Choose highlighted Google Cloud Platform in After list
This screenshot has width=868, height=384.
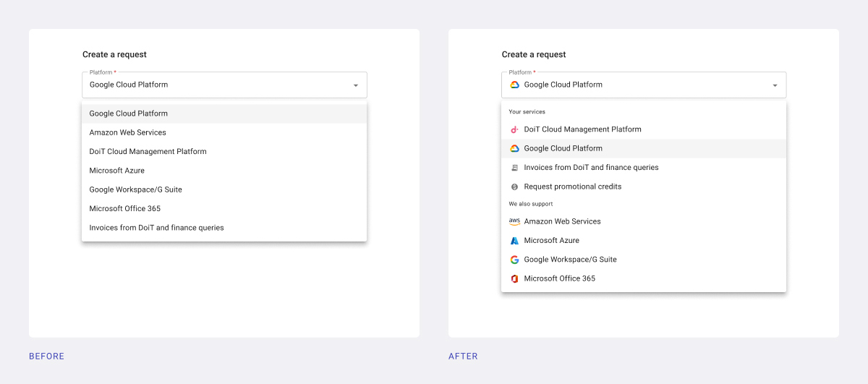coord(644,148)
